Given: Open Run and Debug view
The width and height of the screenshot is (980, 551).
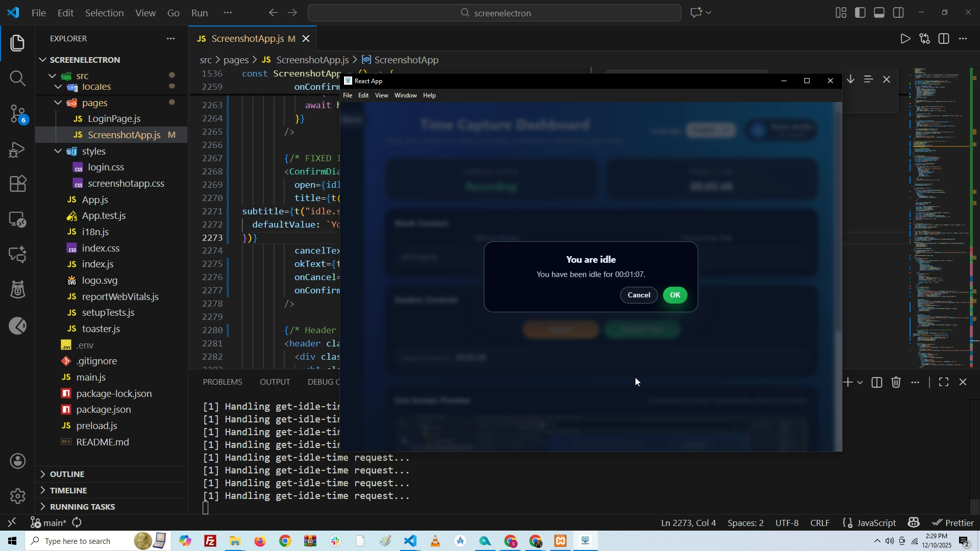Looking at the screenshot, I should point(17,149).
